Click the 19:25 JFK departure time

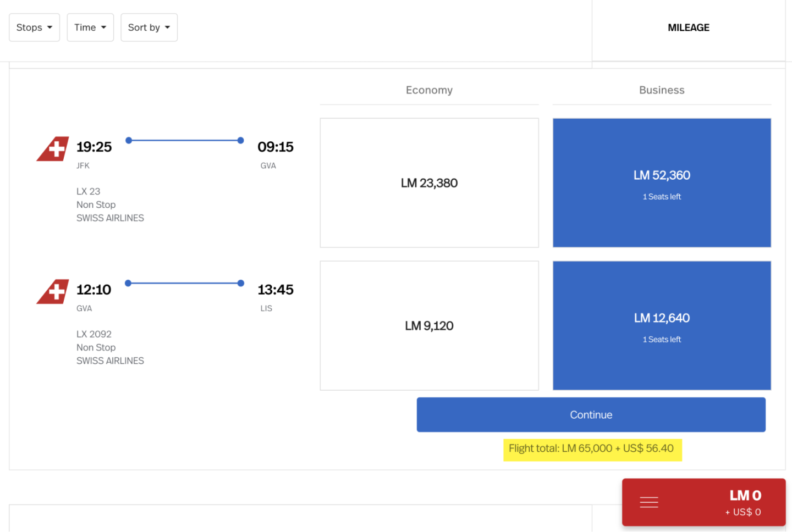point(94,147)
